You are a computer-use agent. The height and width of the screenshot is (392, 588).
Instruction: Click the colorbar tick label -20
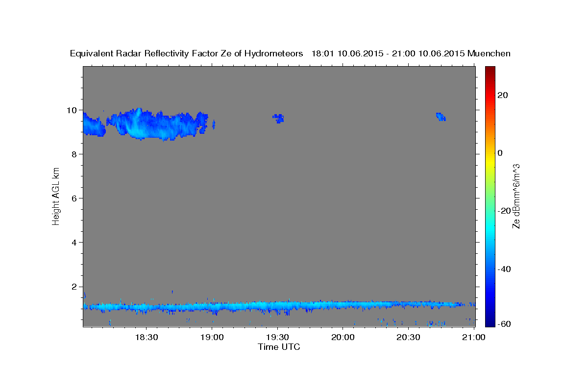point(504,211)
